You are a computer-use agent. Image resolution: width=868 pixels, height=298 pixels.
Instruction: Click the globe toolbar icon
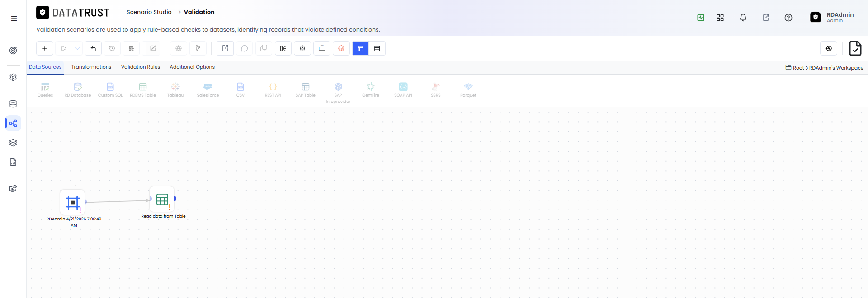coord(179,48)
